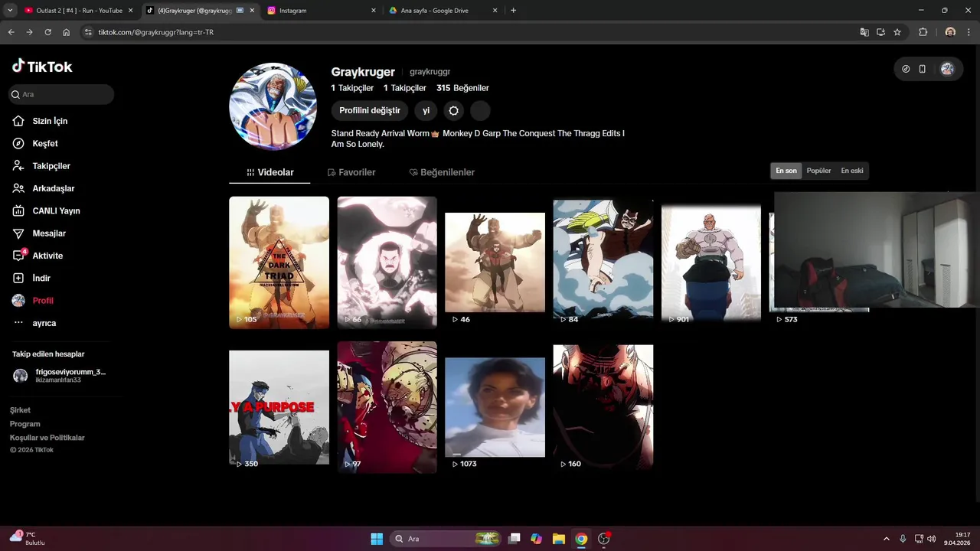
Task: Sort videos by En son
Action: point(786,171)
